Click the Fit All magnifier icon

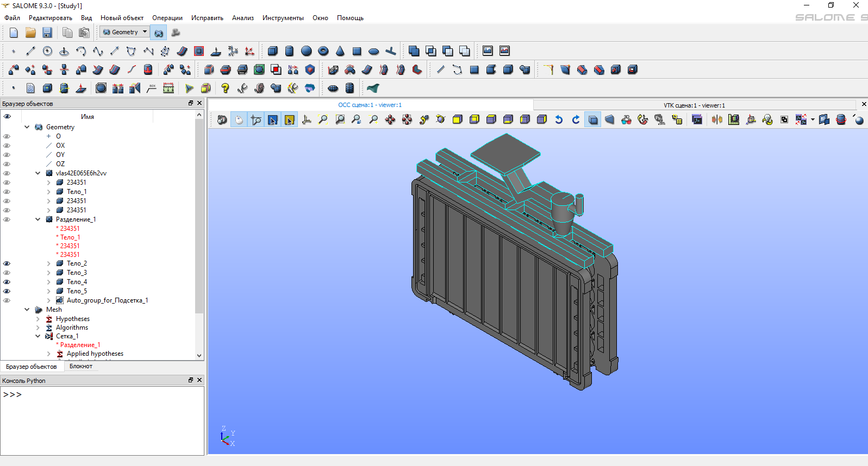(x=323, y=119)
